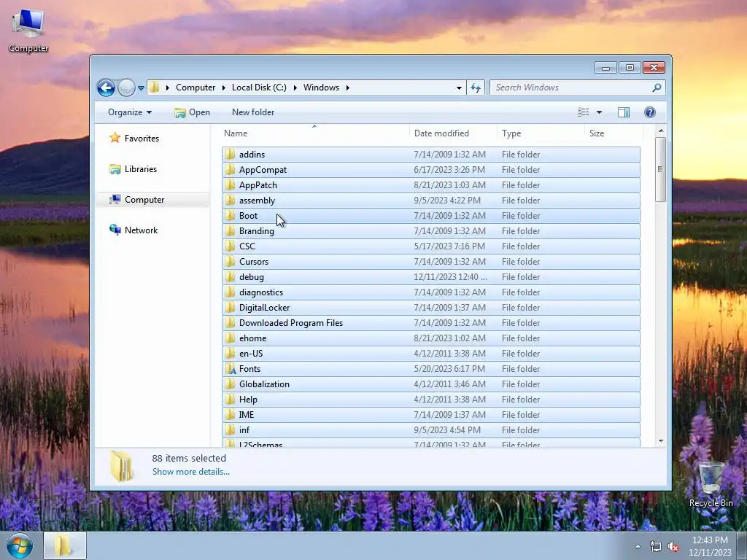Select the inf folder name

click(244, 430)
